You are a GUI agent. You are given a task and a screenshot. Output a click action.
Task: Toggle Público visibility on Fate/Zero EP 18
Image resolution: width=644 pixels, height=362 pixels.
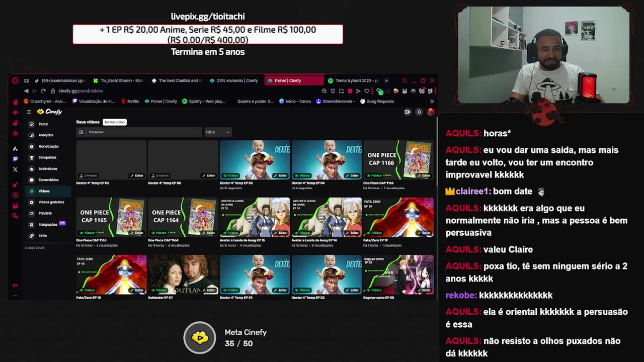(88, 290)
